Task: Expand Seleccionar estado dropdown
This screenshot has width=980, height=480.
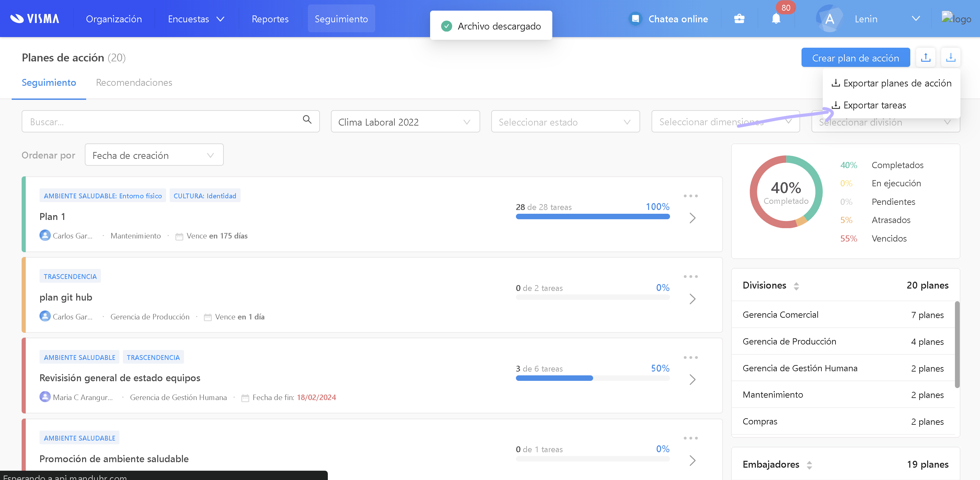Action: [x=565, y=122]
